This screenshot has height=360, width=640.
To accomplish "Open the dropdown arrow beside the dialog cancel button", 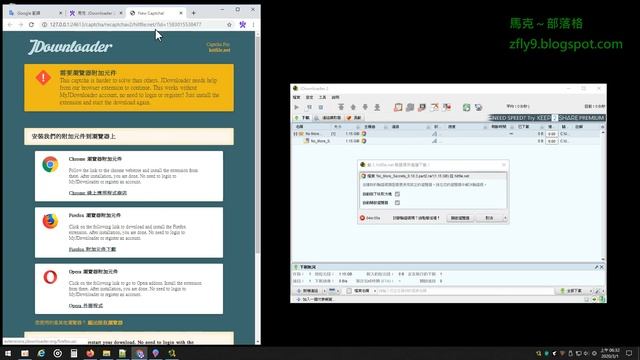I will [505, 218].
